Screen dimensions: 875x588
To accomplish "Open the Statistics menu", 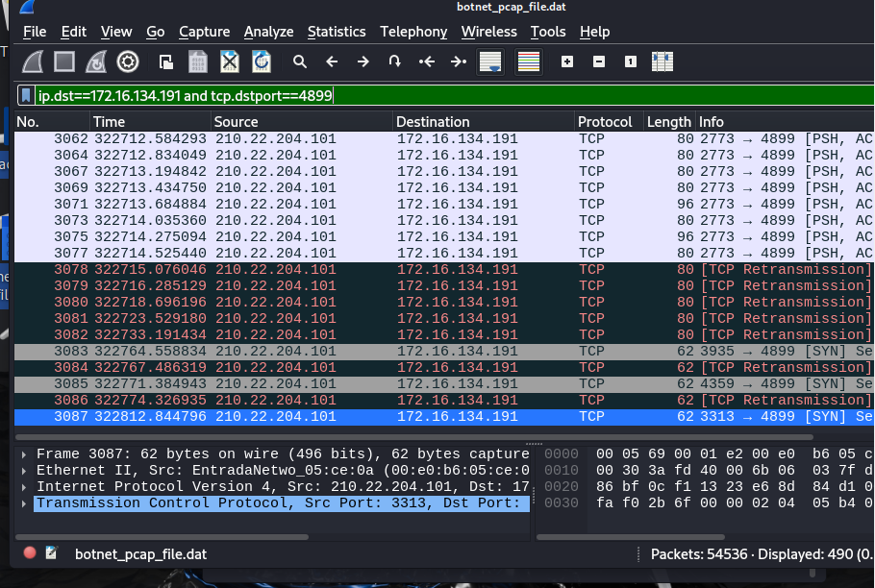I will tap(337, 32).
